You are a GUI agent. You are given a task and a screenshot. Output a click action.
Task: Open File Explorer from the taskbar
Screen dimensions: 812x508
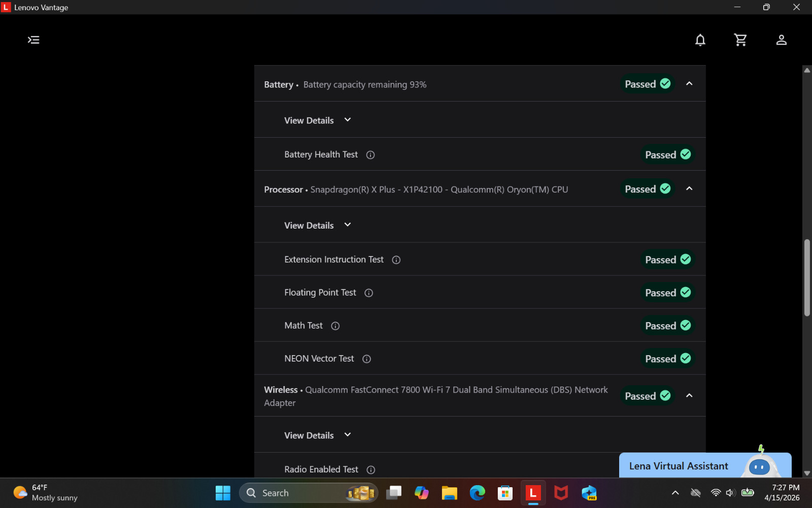pyautogui.click(x=449, y=493)
